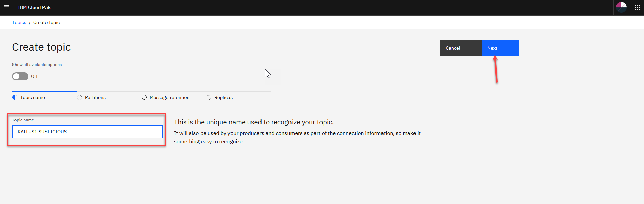Click the Create topic page heading
Screen dimensions: 644x204
(x=41, y=47)
